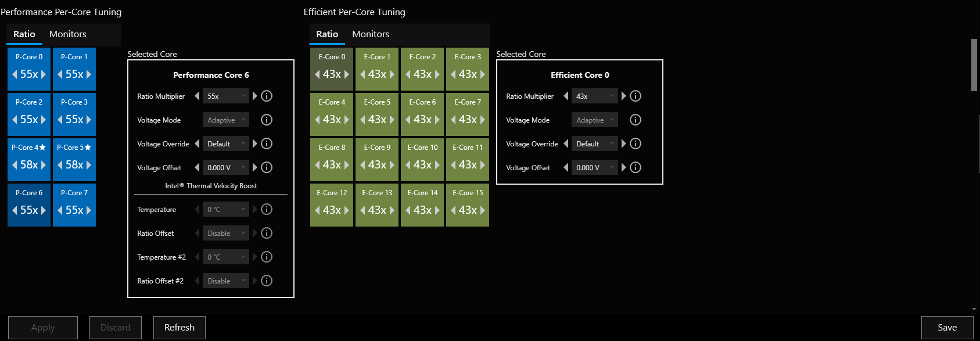Switch to Efficient tuning Monitors tab
Viewport: 980px width, 341px height.
(x=371, y=34)
